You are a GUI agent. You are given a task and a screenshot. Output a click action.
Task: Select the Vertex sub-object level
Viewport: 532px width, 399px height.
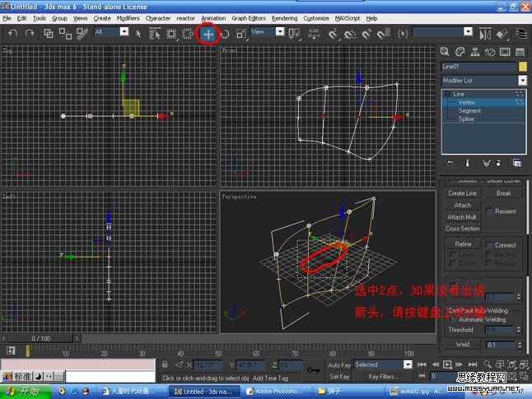point(466,102)
